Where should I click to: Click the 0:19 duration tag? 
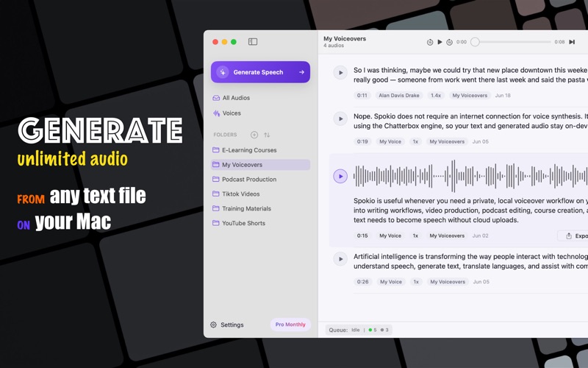tap(362, 141)
